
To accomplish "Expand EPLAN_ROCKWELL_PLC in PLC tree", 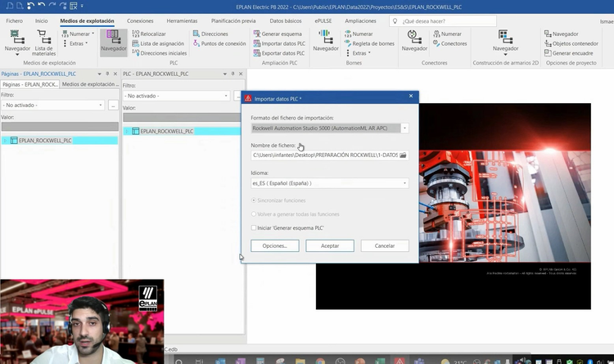I will (127, 131).
